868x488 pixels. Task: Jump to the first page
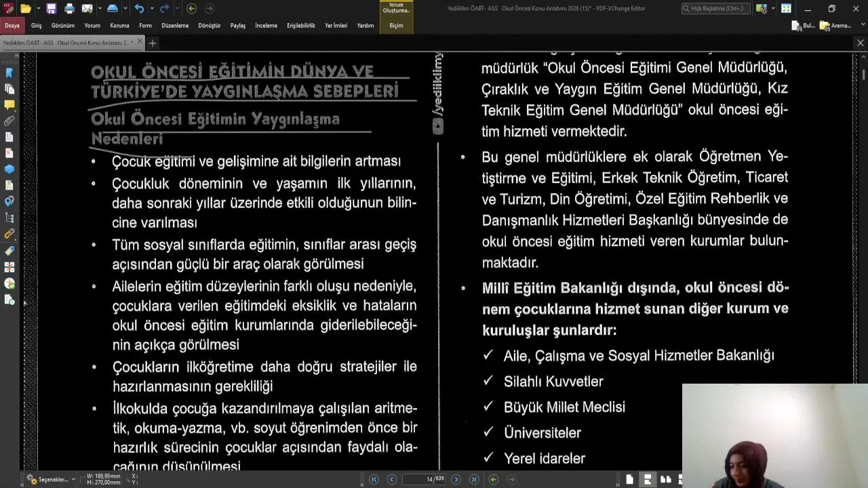pos(374,479)
